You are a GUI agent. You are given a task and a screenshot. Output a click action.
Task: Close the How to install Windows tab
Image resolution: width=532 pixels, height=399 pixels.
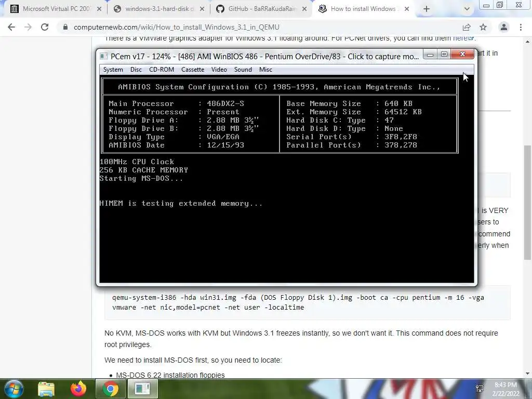tap(407, 9)
